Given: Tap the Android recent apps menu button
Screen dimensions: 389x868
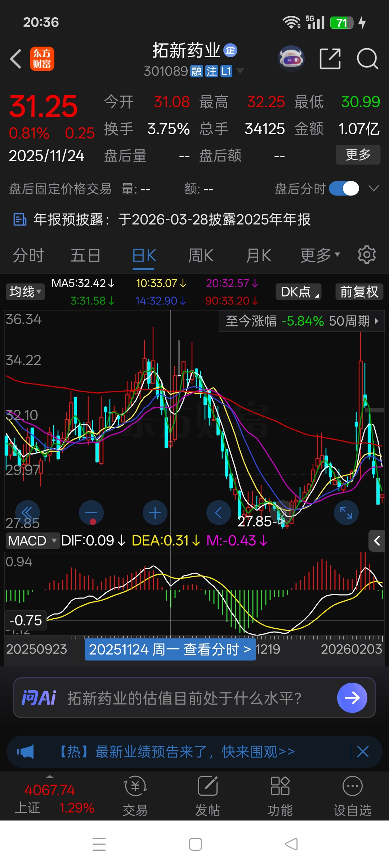Looking at the screenshot, I should 99,844.
